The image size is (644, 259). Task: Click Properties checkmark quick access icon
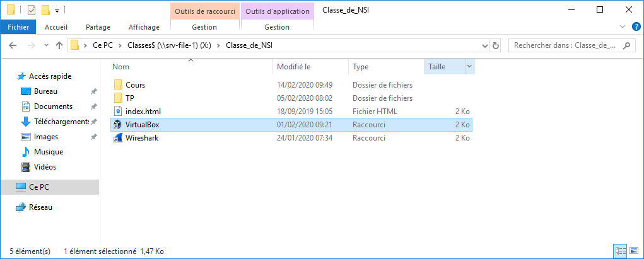pos(31,10)
